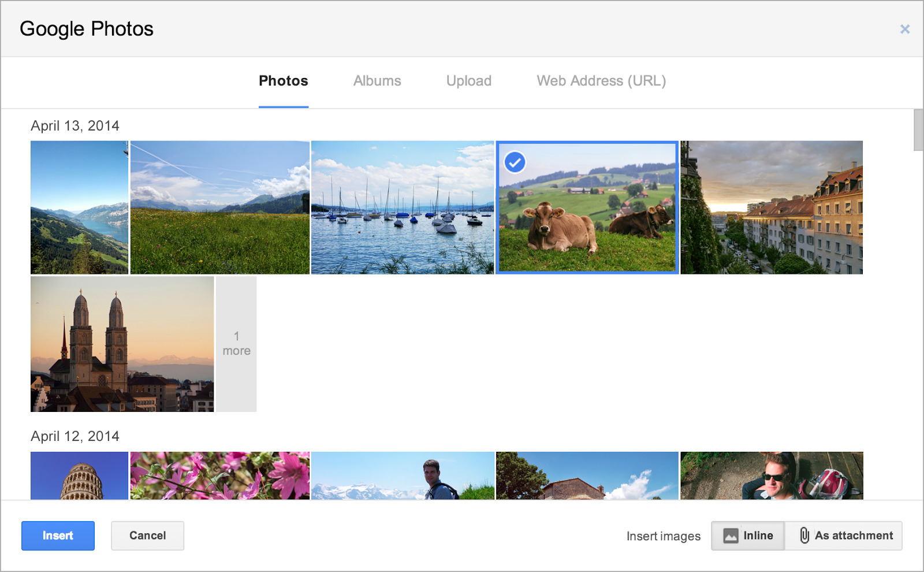Click the blue checkmark on the cow photo
The width and height of the screenshot is (924, 572).
[x=515, y=162]
